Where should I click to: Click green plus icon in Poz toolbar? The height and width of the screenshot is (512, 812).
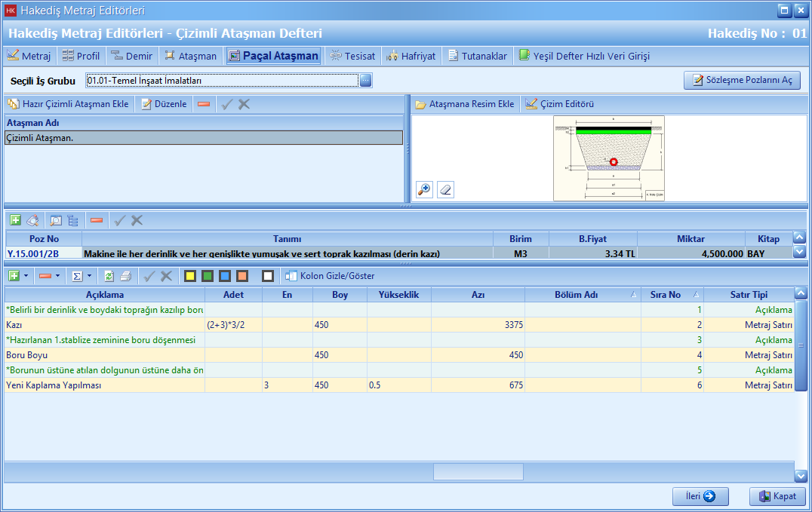[15, 220]
